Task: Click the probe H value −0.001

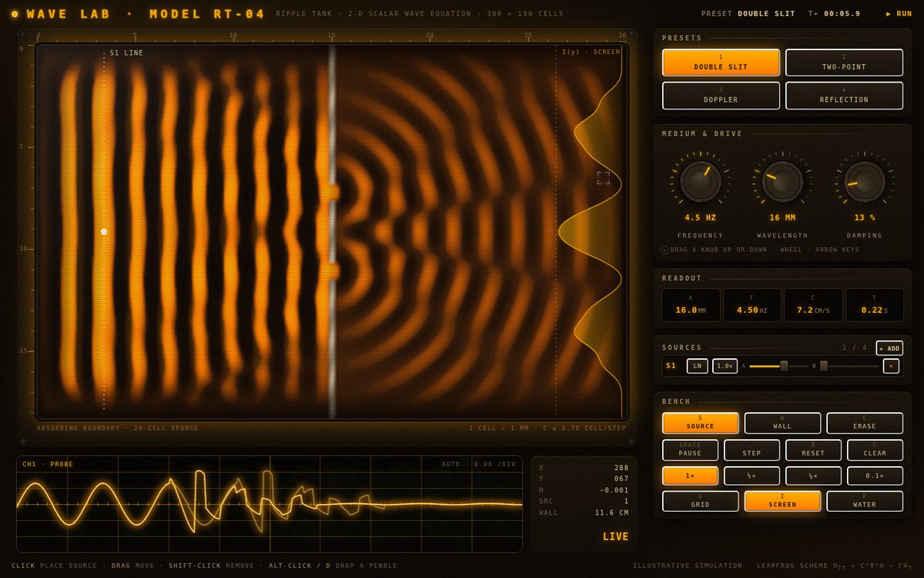Action: (614, 490)
